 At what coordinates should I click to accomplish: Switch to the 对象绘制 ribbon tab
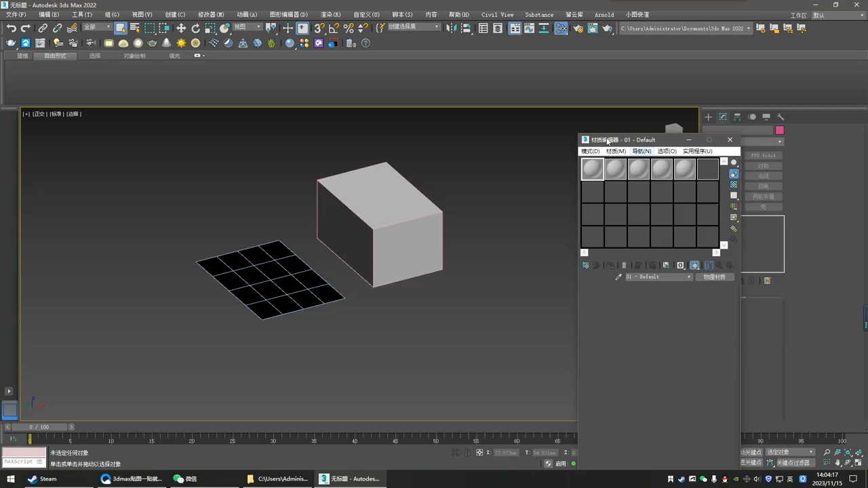pos(134,56)
